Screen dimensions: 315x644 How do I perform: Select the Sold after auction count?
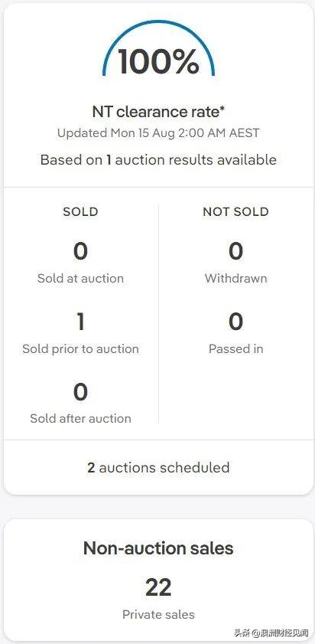80,391
